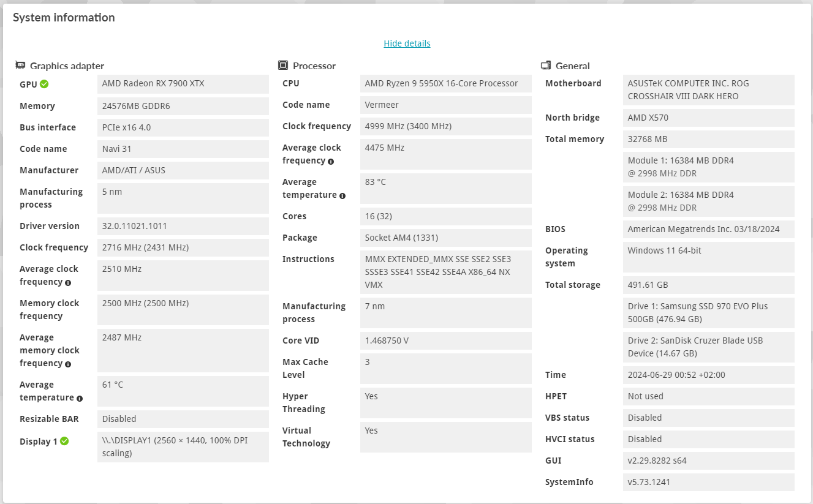Click the 4999 MHz (3400 MHz) value
813x504 pixels.
click(446, 126)
